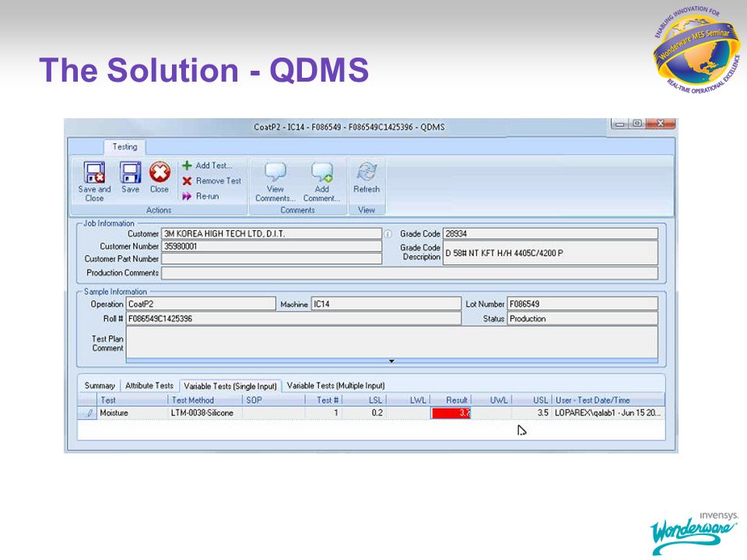Click the LWL column header
The image size is (747, 560).
pyautogui.click(x=409, y=400)
